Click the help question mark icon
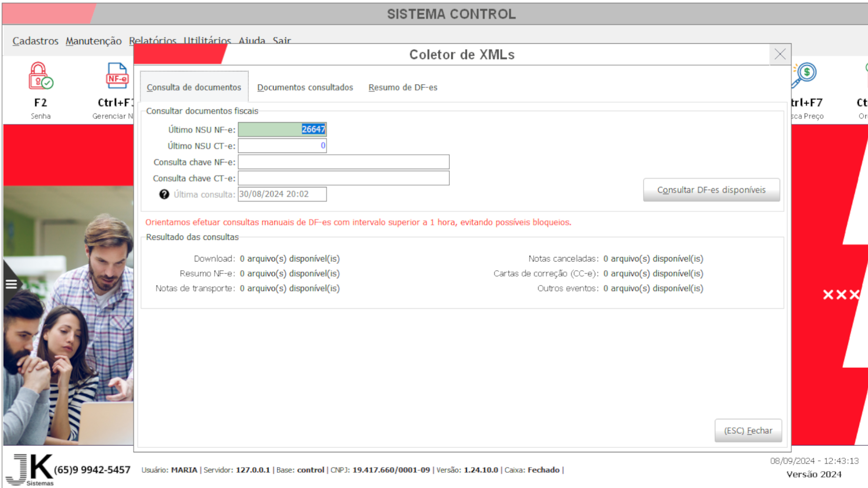Viewport: 868px width, 488px height. pos(164,194)
